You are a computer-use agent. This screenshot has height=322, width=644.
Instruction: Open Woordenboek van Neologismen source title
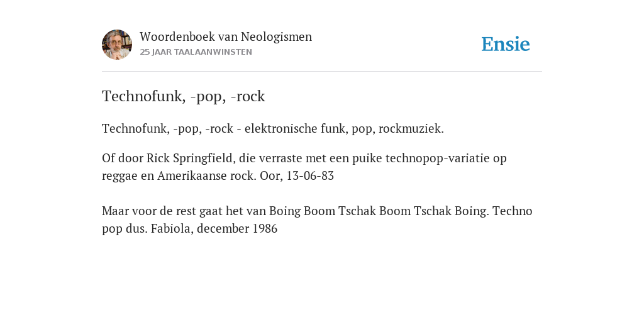click(226, 37)
